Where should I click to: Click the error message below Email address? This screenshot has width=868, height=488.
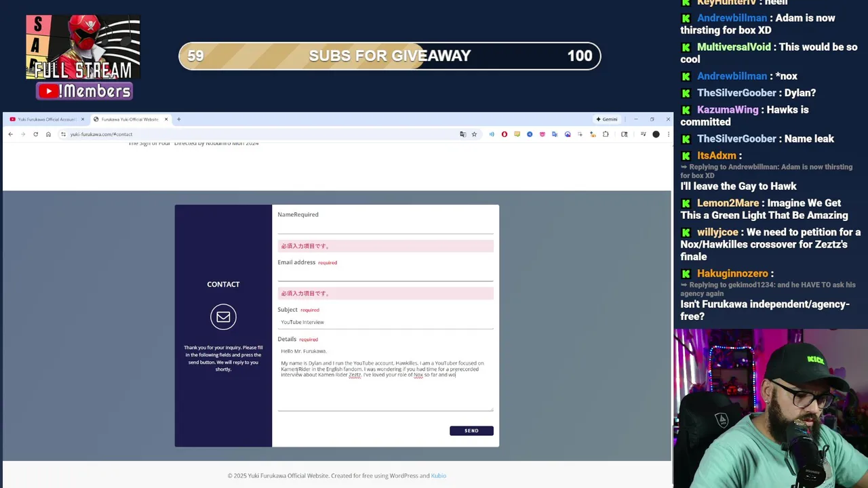385,293
